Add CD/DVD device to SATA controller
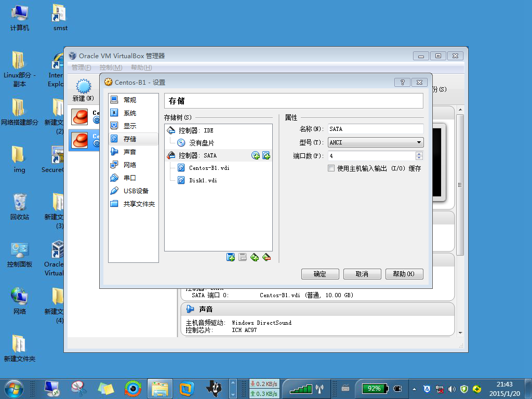532x399 pixels. coord(256,155)
